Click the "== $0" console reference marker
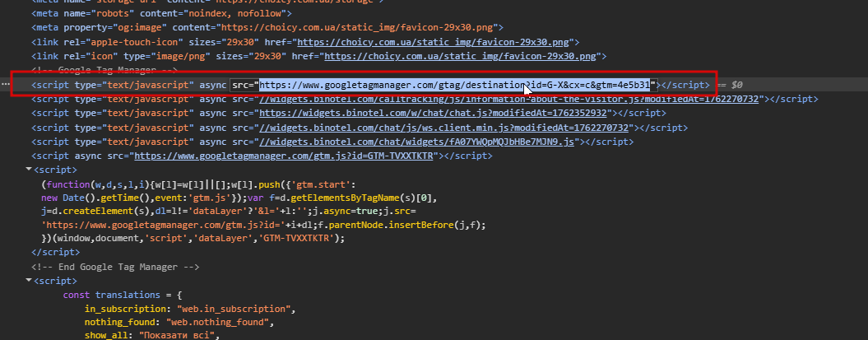Image resolution: width=868 pixels, height=340 pixels. pos(728,85)
